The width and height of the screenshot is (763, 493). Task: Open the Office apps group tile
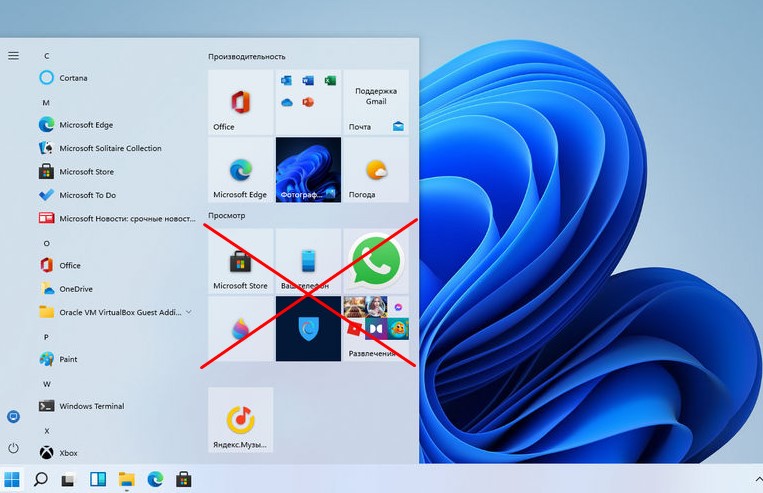point(309,102)
